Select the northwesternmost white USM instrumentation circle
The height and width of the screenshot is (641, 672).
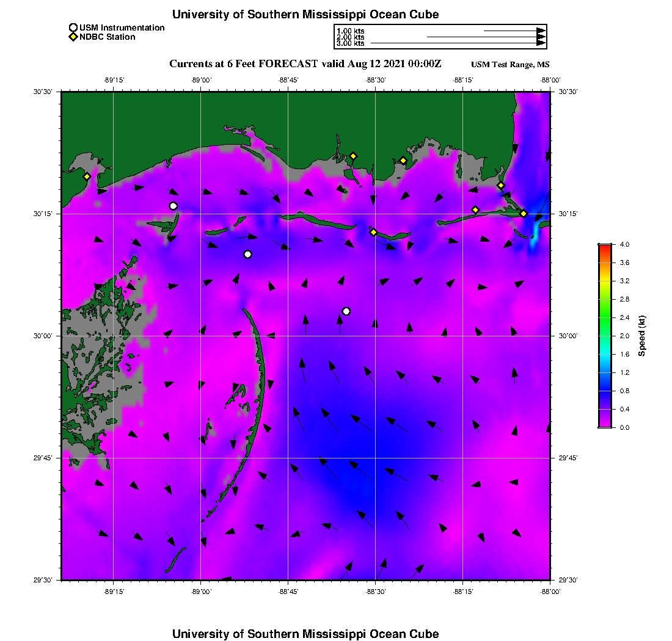(x=173, y=206)
